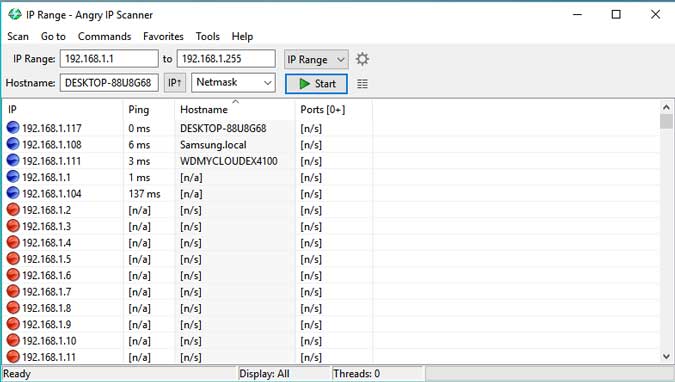
Task: Click the Threads: 0 status bar entry
Action: click(x=356, y=373)
